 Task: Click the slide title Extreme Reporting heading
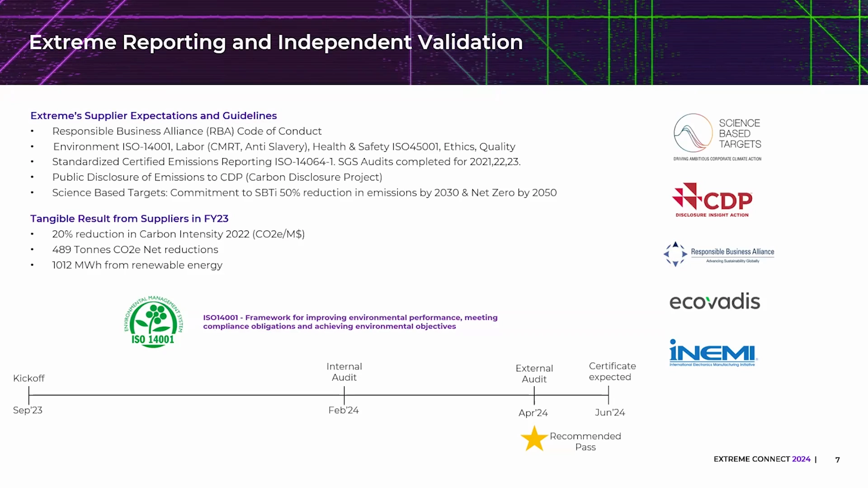click(276, 42)
